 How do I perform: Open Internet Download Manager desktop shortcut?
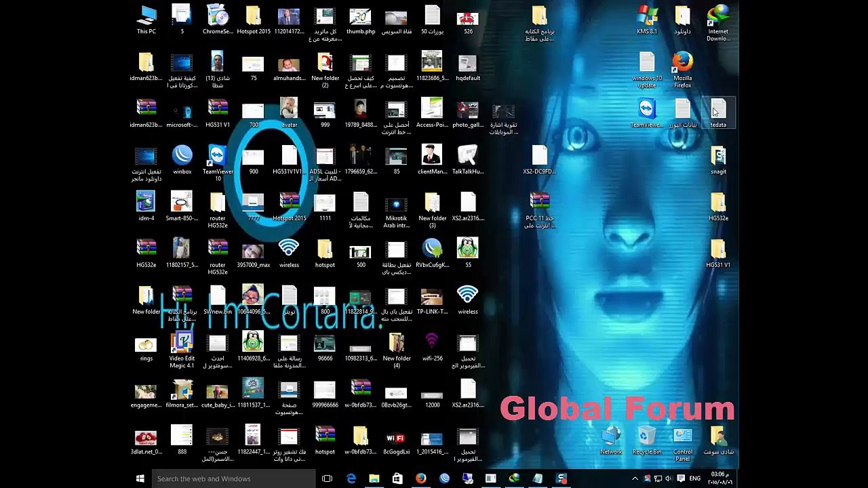coord(718,23)
